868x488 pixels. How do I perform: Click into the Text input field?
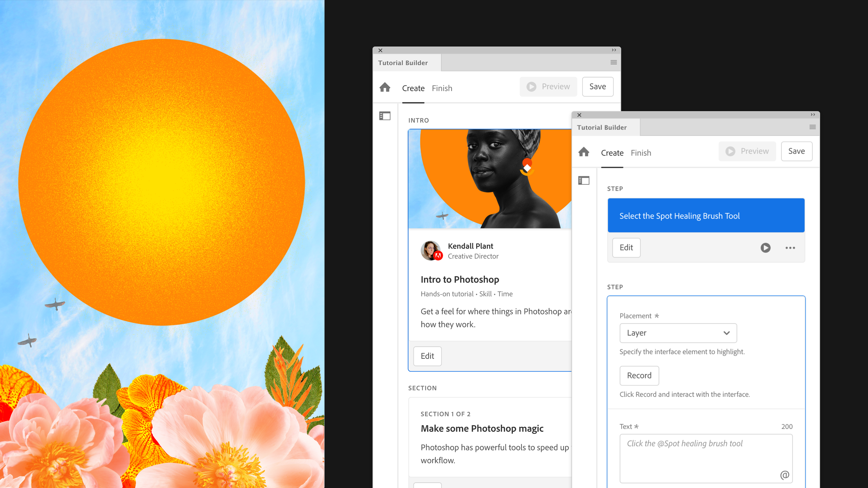click(705, 458)
